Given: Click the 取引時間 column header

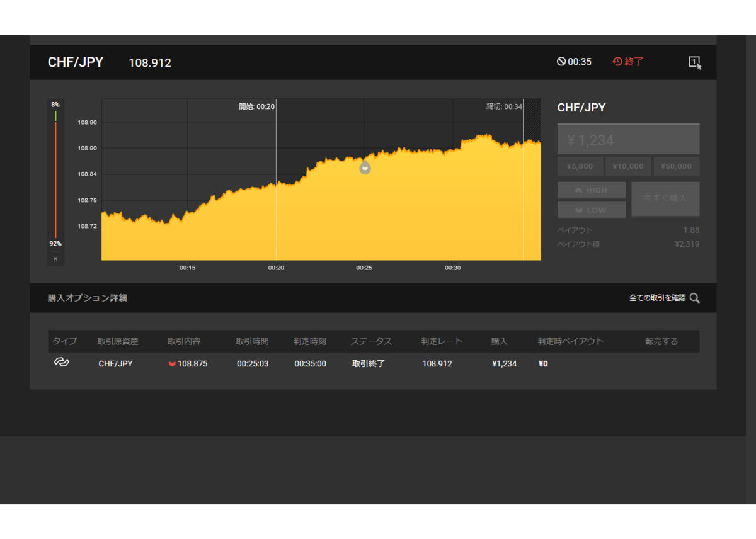Looking at the screenshot, I should click(x=252, y=341).
